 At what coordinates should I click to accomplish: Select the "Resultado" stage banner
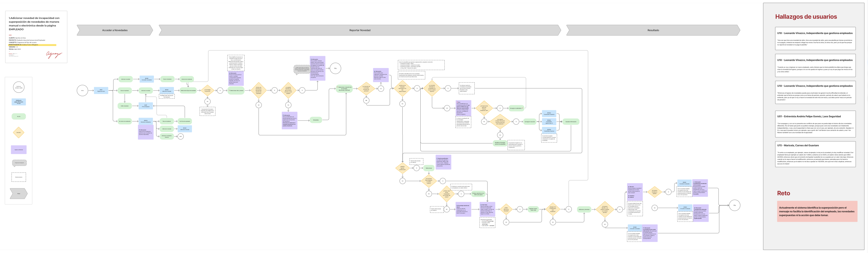pos(653,30)
